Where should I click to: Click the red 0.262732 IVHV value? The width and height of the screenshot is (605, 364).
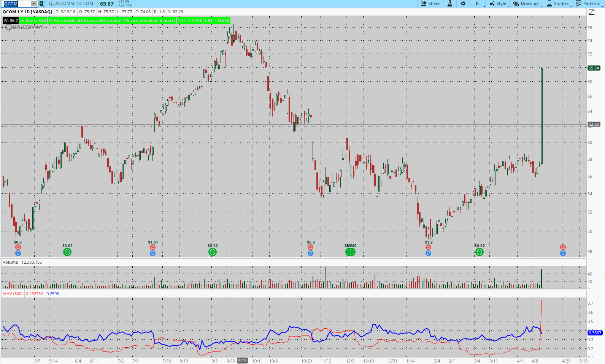35,294
